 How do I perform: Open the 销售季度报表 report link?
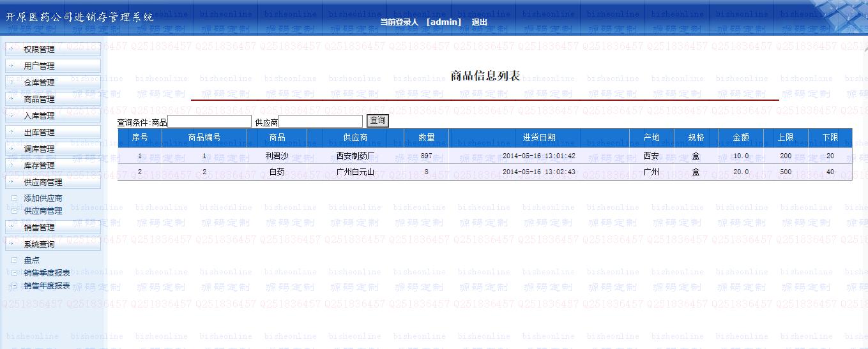[47, 273]
